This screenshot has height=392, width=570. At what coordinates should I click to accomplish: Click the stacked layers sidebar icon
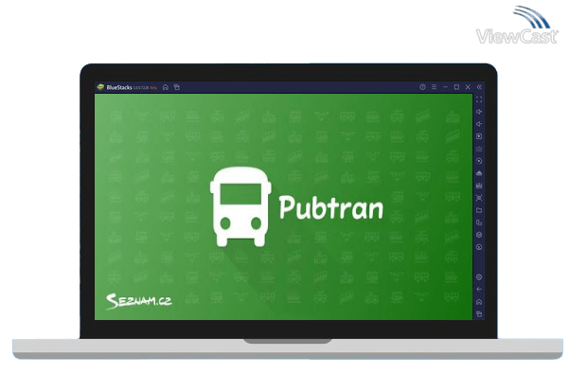click(x=479, y=235)
